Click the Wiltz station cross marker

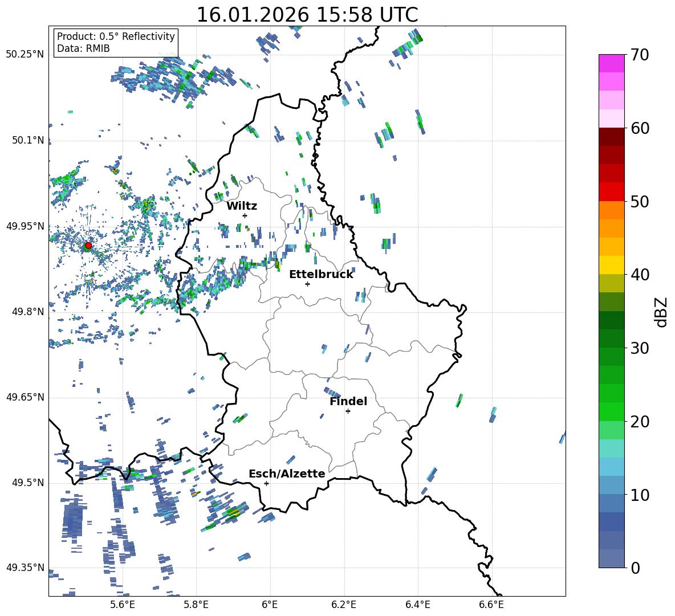pos(245,215)
